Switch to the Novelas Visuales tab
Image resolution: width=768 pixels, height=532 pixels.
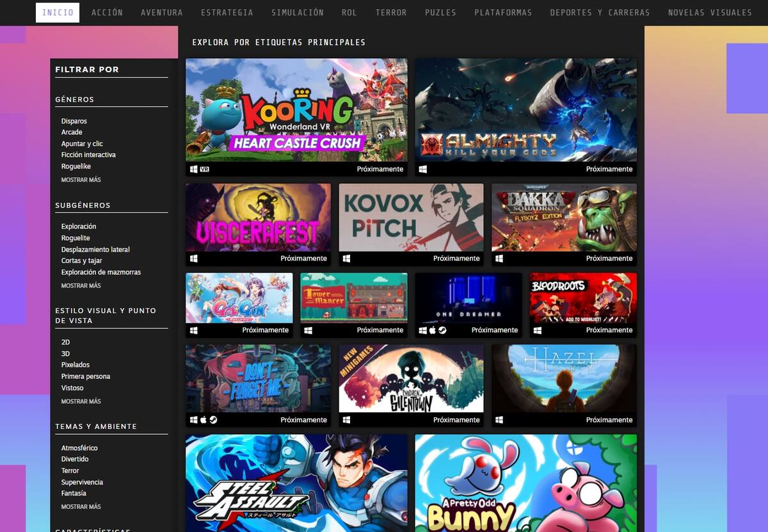click(710, 13)
